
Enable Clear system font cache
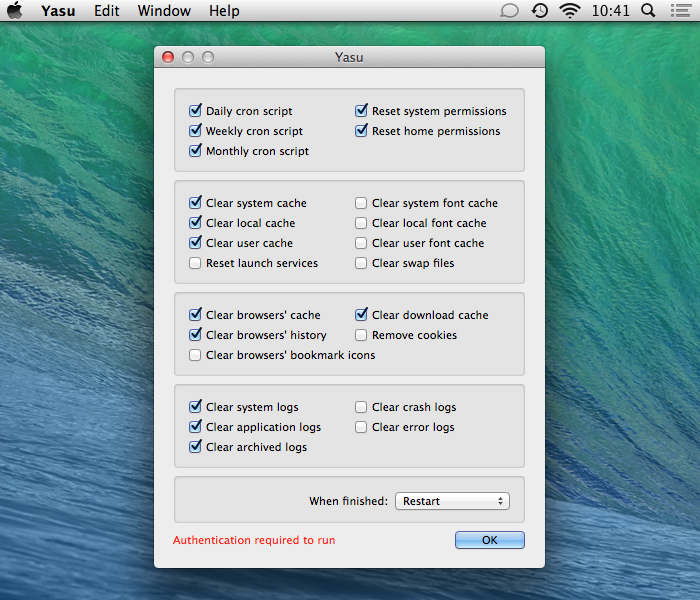pos(361,203)
